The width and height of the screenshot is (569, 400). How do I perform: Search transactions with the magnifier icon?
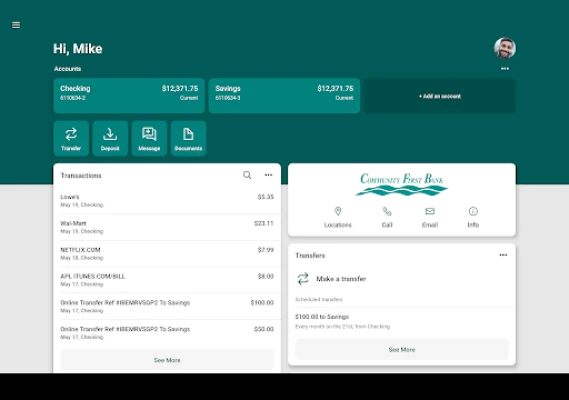click(247, 175)
